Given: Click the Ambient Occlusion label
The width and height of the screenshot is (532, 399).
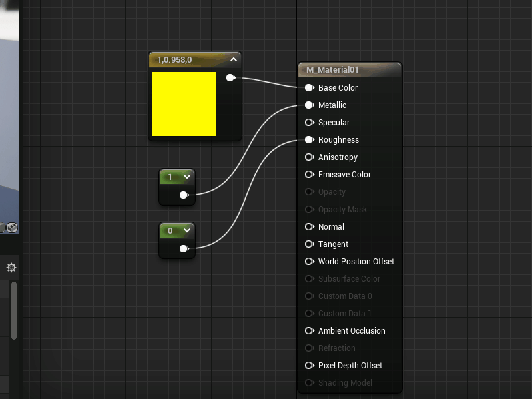Looking at the screenshot, I should (x=352, y=330).
